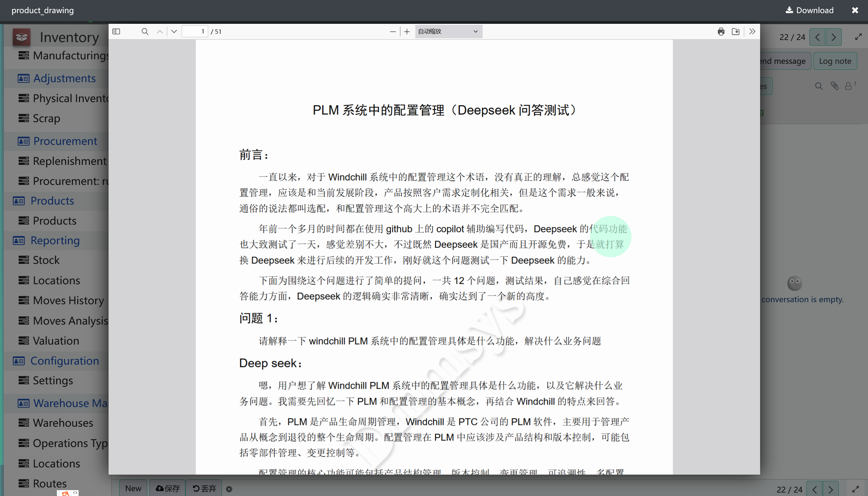
Task: Open the gear actions menu at bottom
Action: tap(229, 489)
